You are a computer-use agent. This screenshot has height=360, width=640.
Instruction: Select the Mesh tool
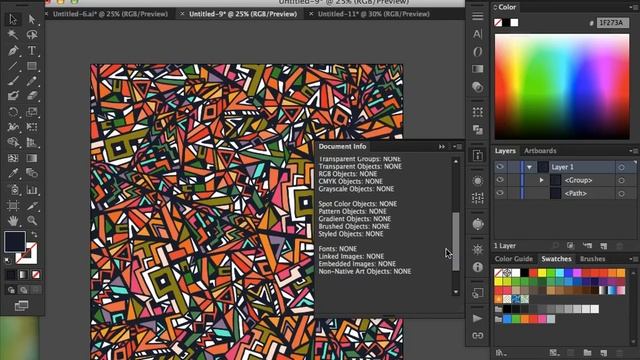click(x=13, y=158)
